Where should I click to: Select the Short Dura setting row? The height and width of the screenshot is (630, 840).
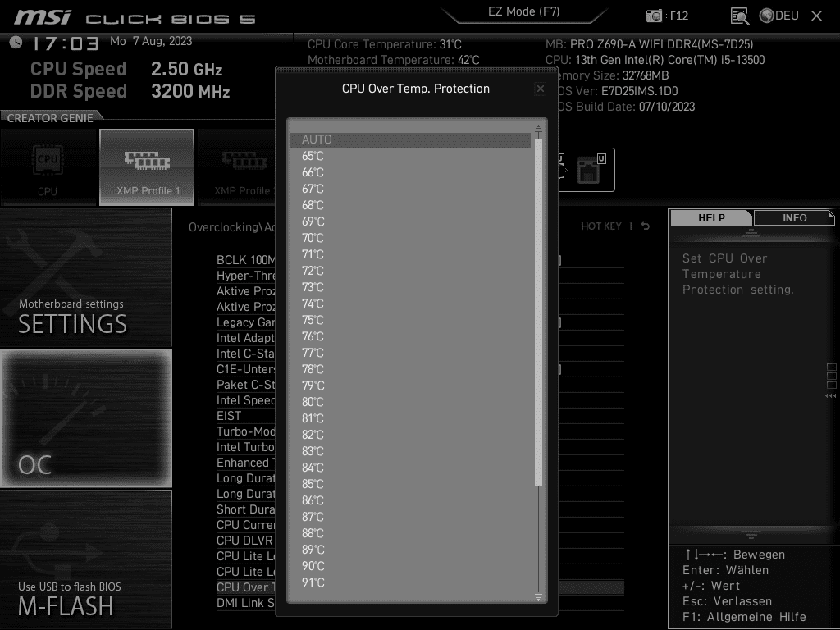click(245, 509)
